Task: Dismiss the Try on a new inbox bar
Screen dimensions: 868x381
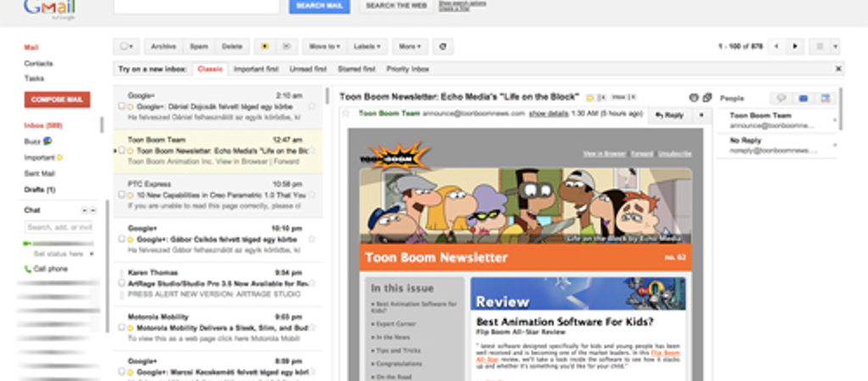Action: click(x=838, y=69)
